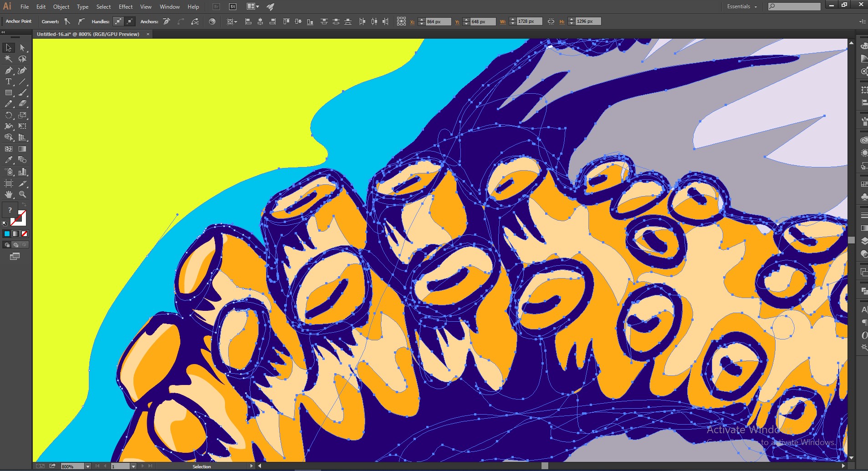Screen dimensions: 868x471
Task: Convert selected anchor points to smooth
Action: point(81,21)
